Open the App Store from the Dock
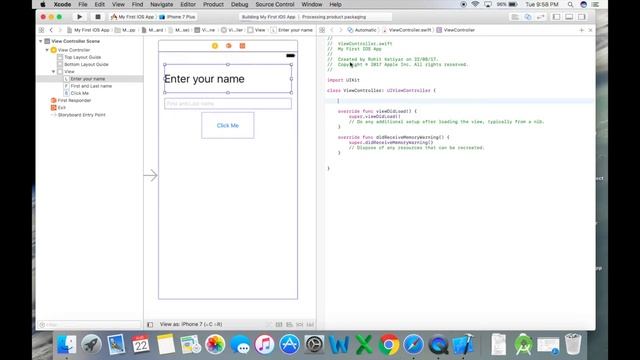The height and width of the screenshot is (360, 640). point(289,344)
